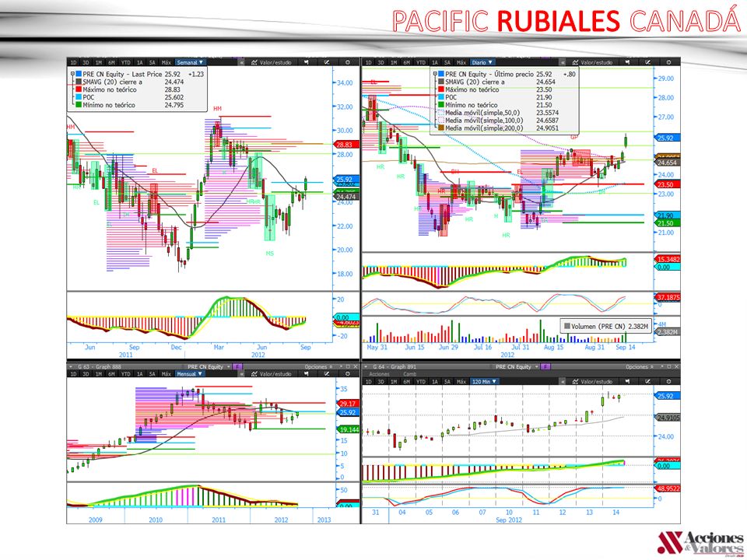Open Valor/estudio in the Semanal chart toolbar
This screenshot has height=560, width=747.
[x=271, y=62]
